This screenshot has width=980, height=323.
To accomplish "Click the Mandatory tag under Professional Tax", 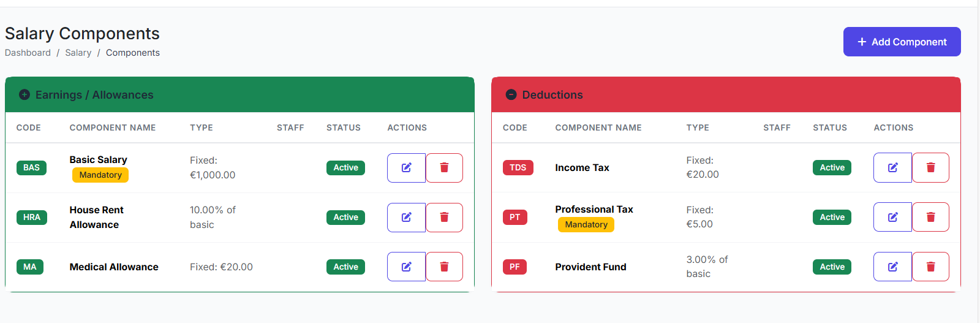I will pos(586,225).
